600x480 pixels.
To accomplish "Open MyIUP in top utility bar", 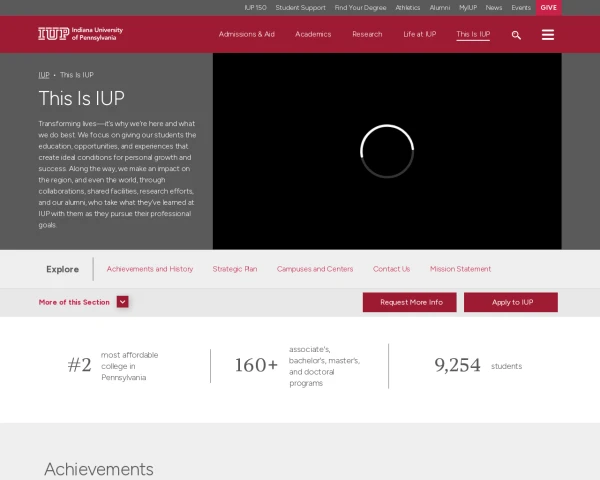I will 468,7.
